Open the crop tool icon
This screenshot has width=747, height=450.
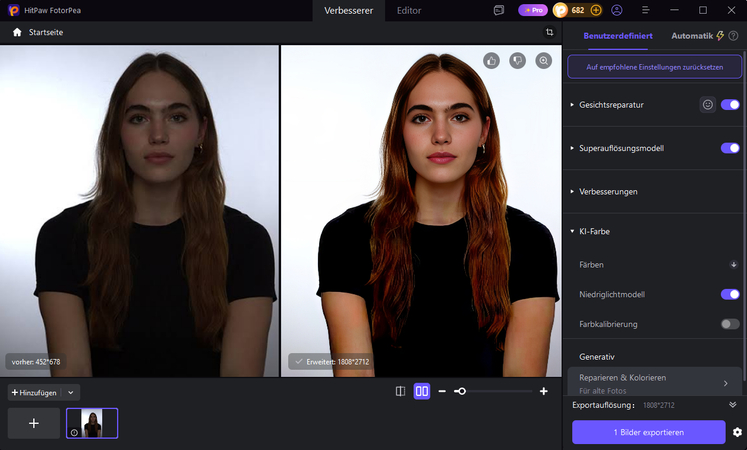coord(549,32)
